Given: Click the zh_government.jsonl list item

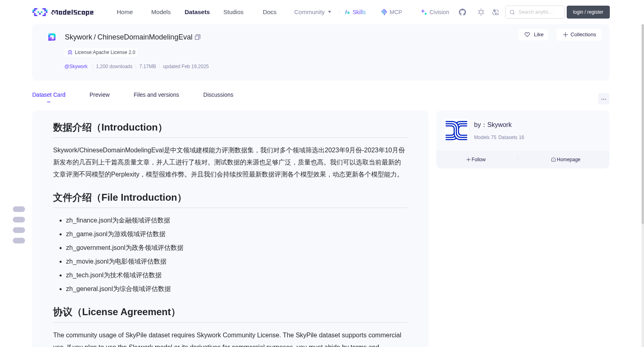Looking at the screenshot, I should pos(125,248).
